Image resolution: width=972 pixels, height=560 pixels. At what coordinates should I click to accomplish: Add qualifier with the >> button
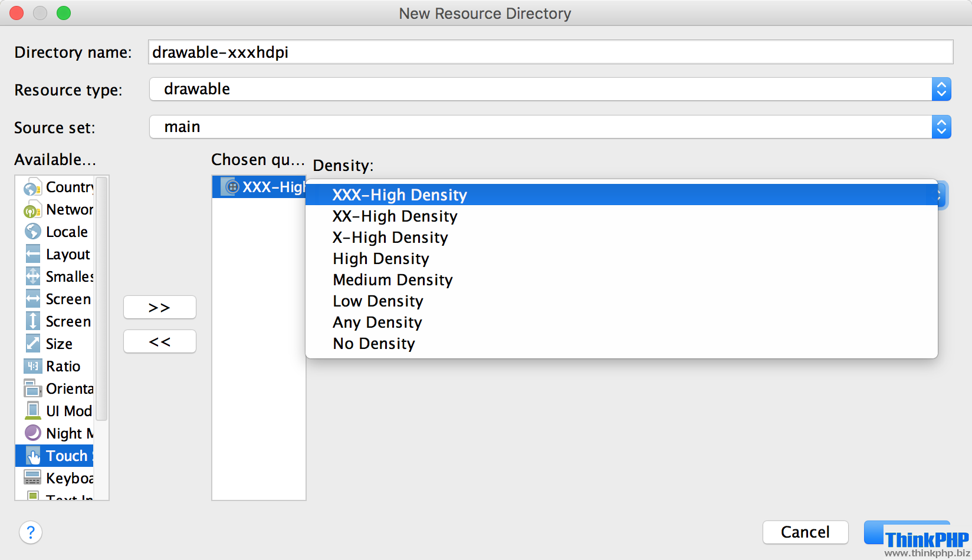[160, 307]
